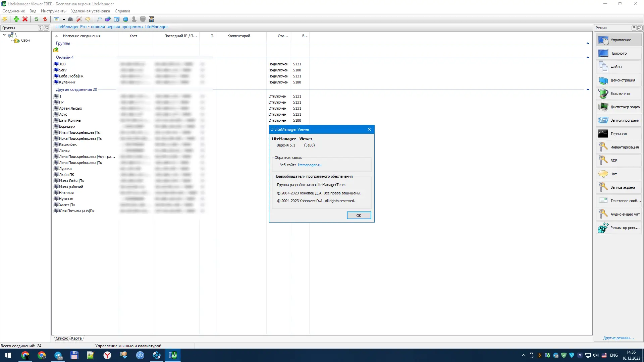Open settings via wrench and screwdriver icon
Viewport: 644px width, 362px height.
[x=79, y=19]
